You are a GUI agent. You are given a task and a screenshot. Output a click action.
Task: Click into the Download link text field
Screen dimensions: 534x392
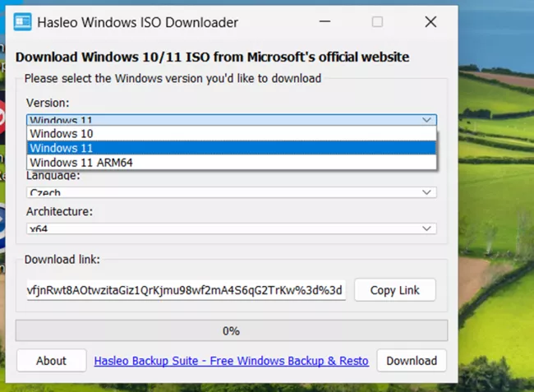click(186, 290)
